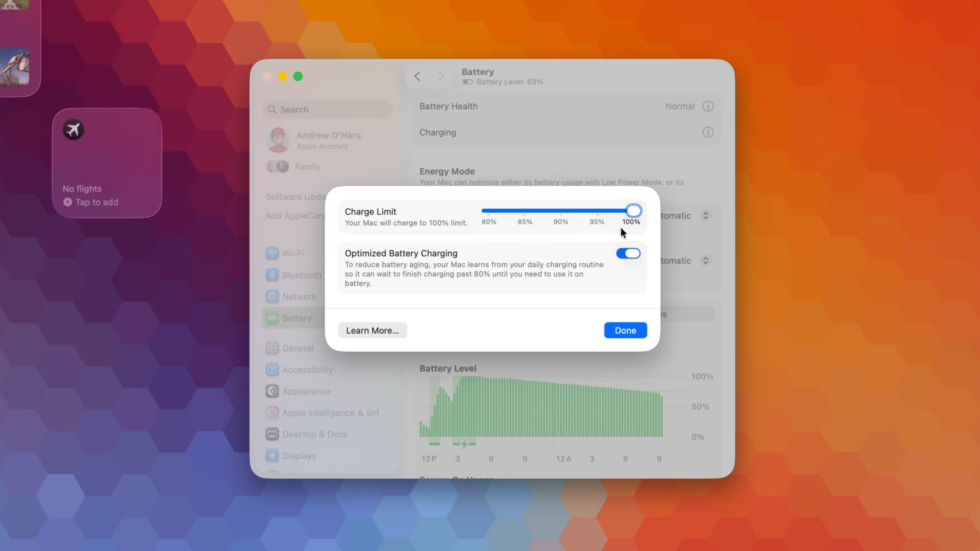Open Family settings in the sidebar
The height and width of the screenshot is (551, 980).
tap(307, 167)
